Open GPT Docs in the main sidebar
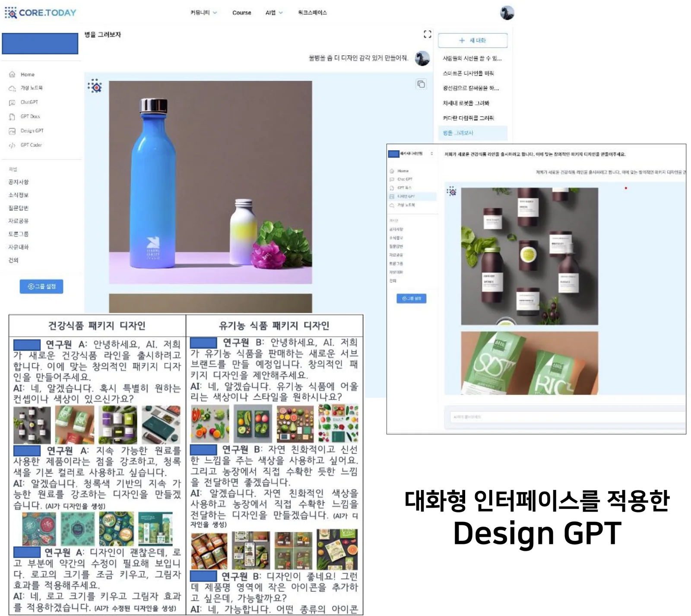 click(x=25, y=117)
